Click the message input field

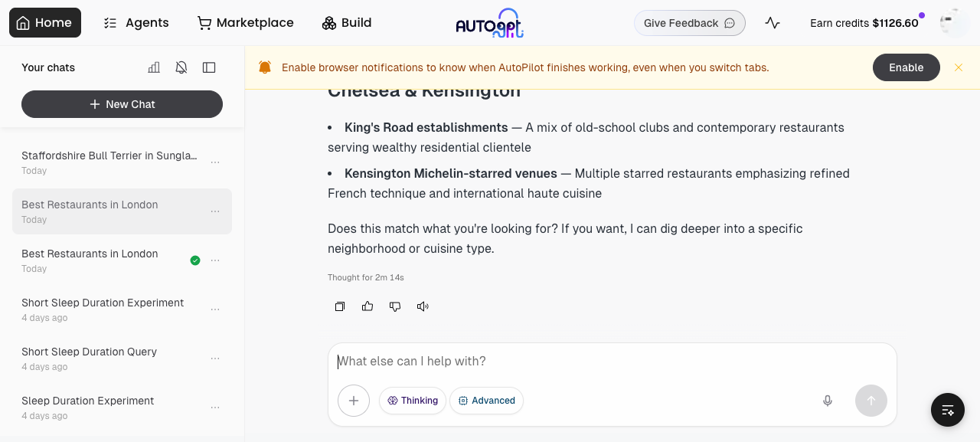point(612,362)
